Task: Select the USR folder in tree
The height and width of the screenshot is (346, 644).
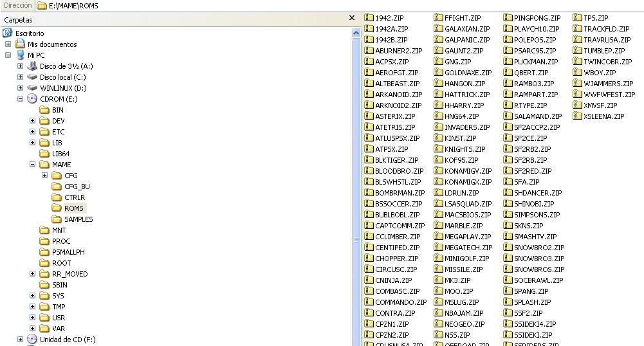Action: pyautogui.click(x=59, y=318)
